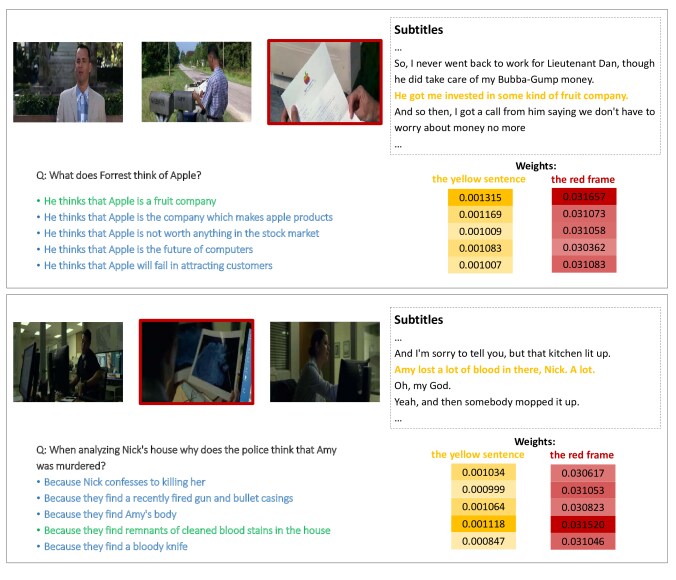This screenshot has height=580, width=676.
Task: Click the "Weights:" label below the Forrest subtitles box
Action: tap(536, 166)
